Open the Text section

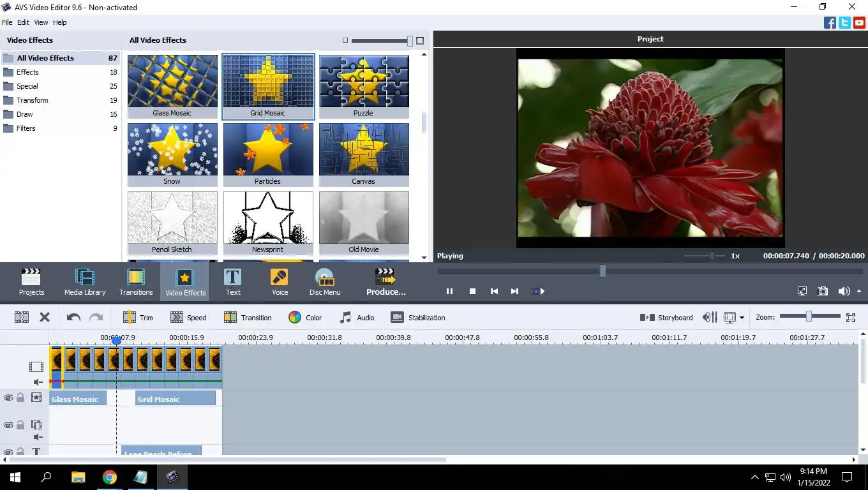point(233,282)
